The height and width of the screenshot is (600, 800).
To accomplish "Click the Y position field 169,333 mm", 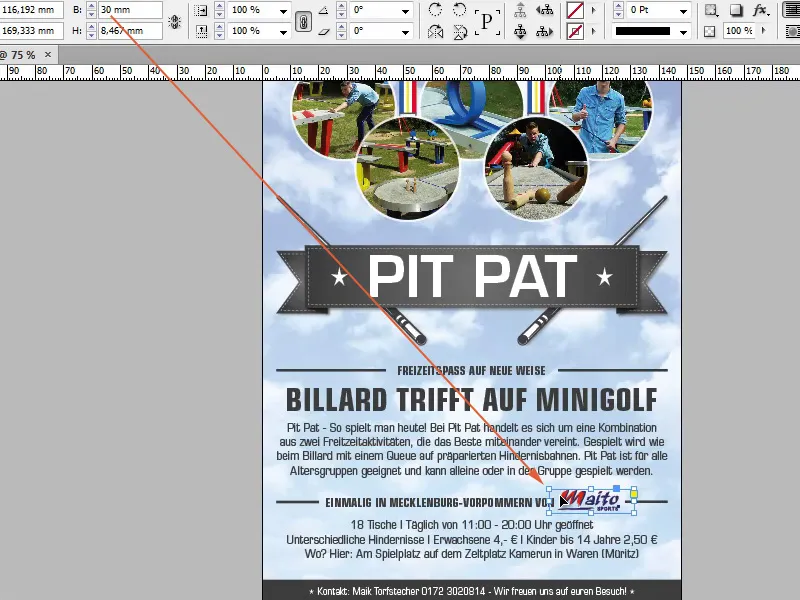I will point(32,31).
